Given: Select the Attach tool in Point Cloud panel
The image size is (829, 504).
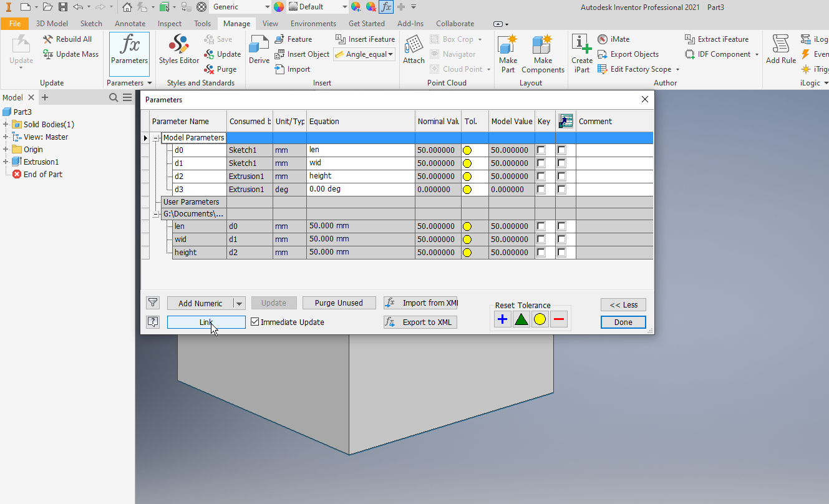Looking at the screenshot, I should 413,49.
